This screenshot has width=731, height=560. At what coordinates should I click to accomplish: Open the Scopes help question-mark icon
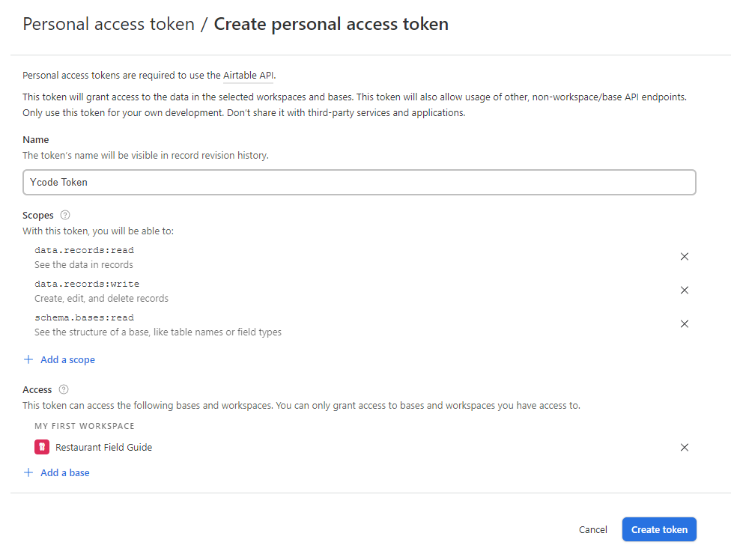pyautogui.click(x=65, y=216)
